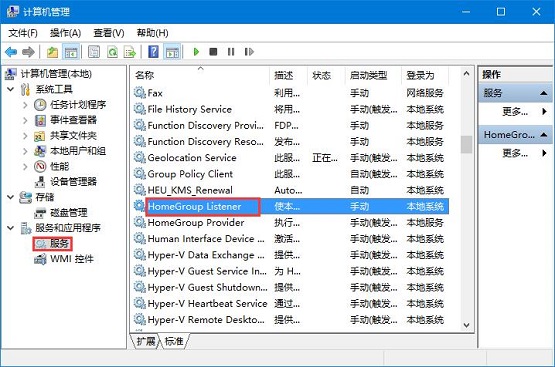555x367 pixels.
Task: Click the WMI 控件 icon
Action: pos(40,259)
